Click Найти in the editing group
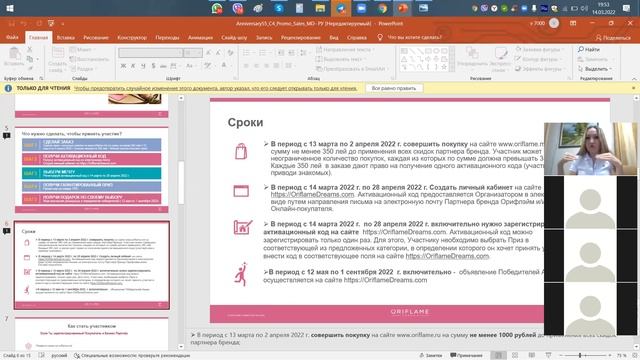 589,49
